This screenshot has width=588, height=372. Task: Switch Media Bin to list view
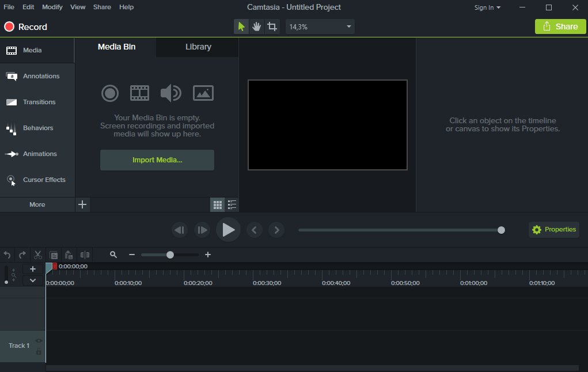(232, 204)
